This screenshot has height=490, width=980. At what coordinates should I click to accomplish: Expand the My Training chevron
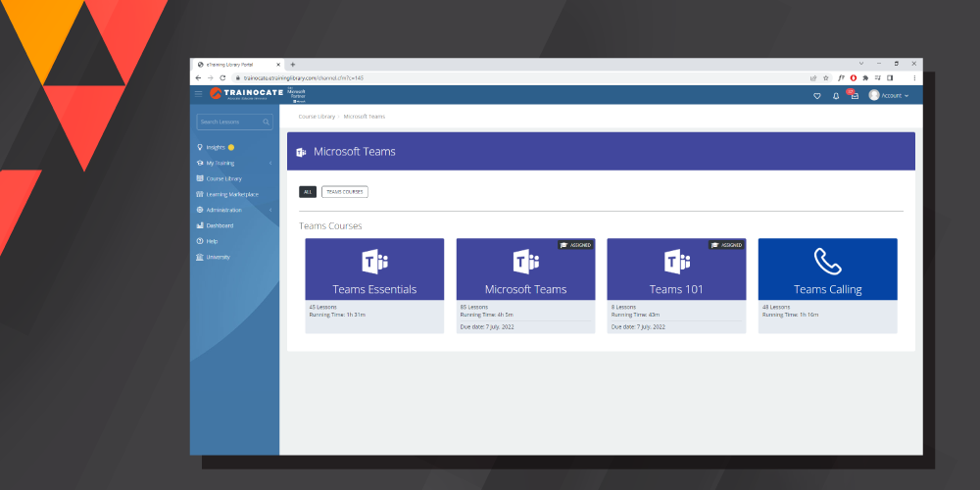point(270,163)
